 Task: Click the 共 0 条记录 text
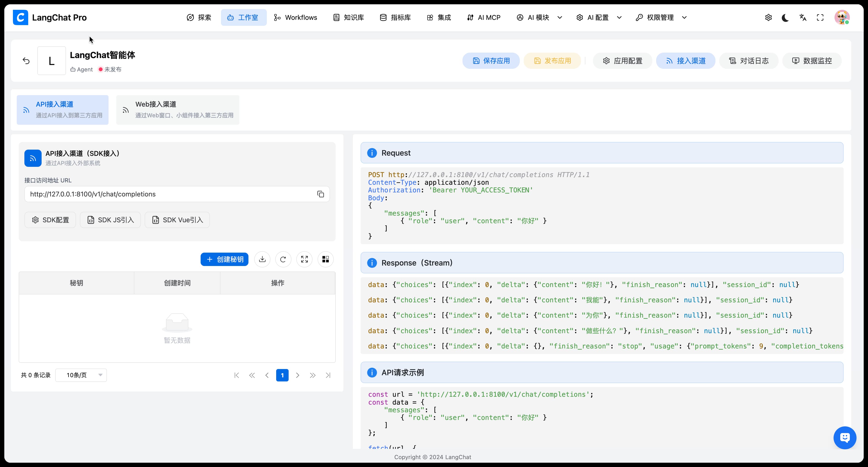pyautogui.click(x=36, y=375)
